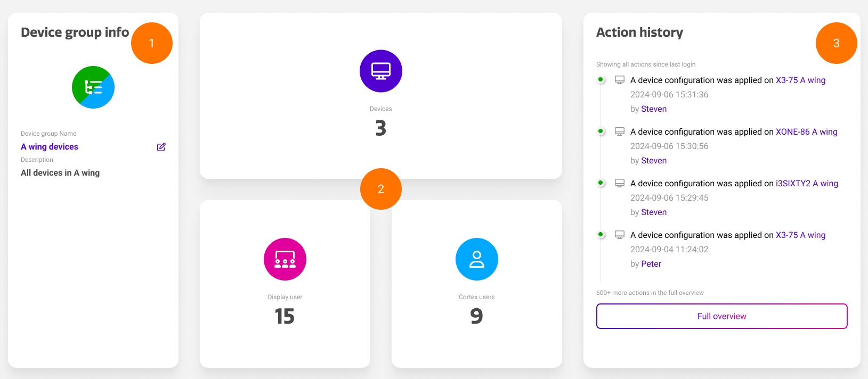Click the pink Display user icon
The image size is (868, 379).
285,259
